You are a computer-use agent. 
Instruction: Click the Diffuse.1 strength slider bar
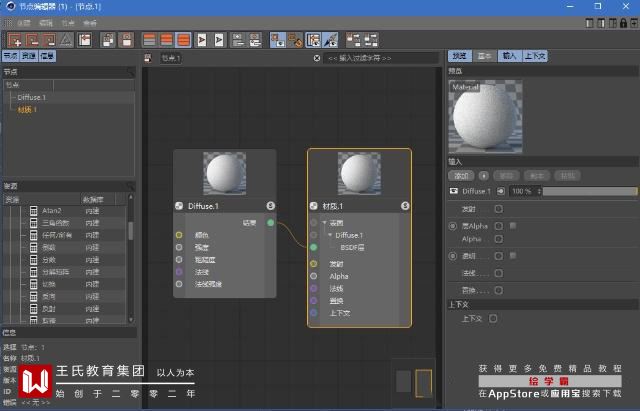pos(590,191)
